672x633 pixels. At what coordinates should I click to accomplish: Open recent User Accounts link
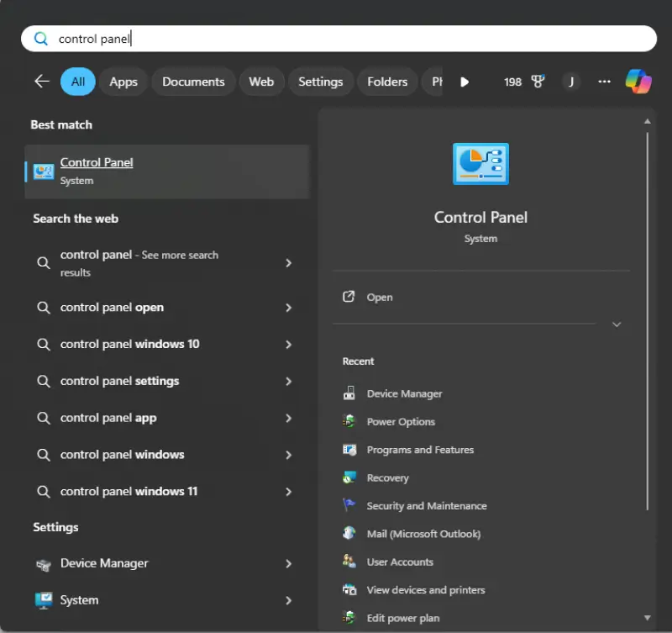(400, 562)
